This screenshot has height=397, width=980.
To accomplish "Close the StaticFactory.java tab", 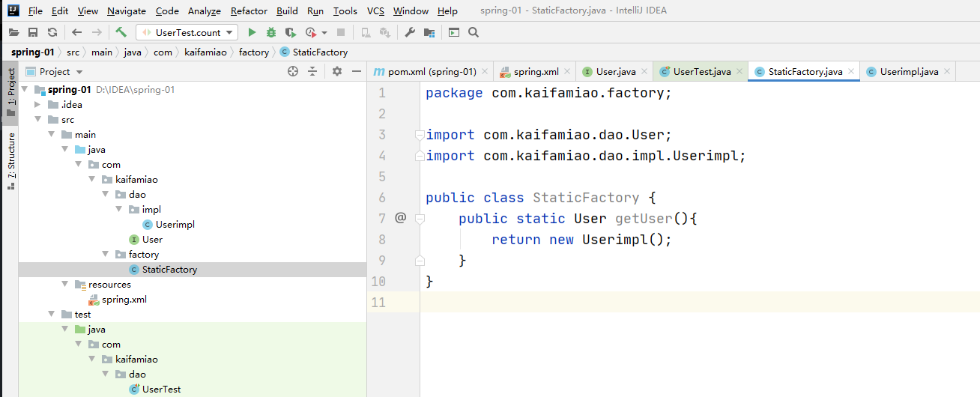I will 851,72.
